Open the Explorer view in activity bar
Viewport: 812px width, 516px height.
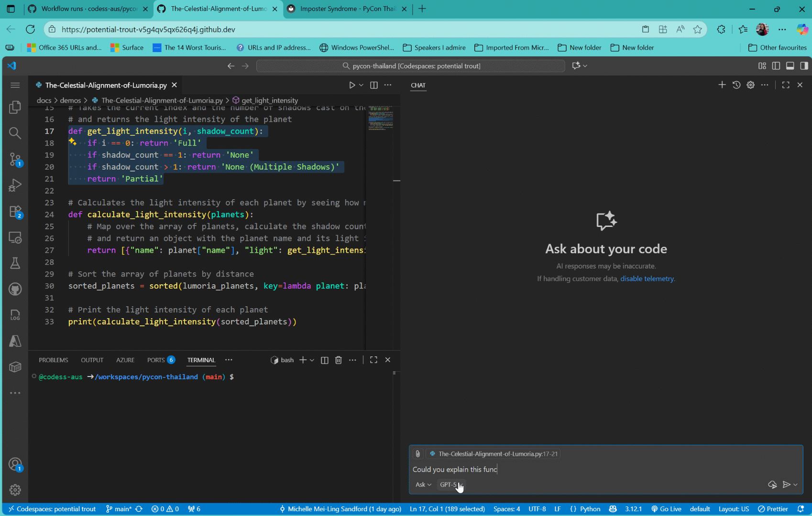pos(15,107)
